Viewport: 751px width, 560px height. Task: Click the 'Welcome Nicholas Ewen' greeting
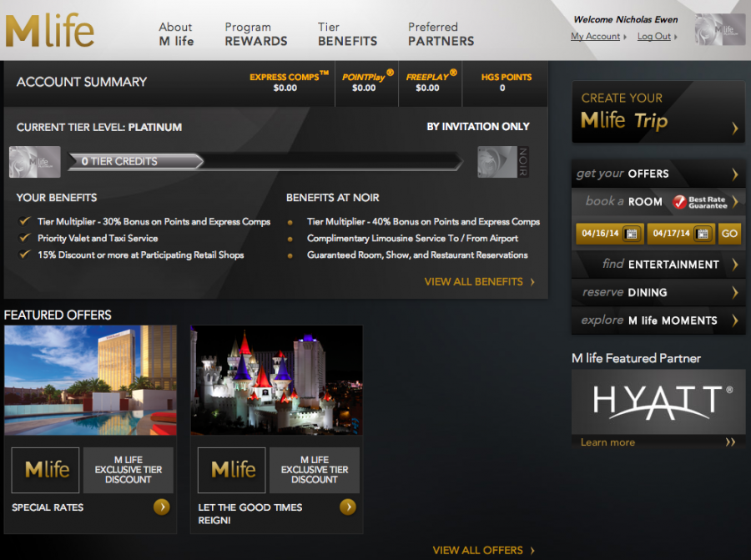tap(626, 20)
